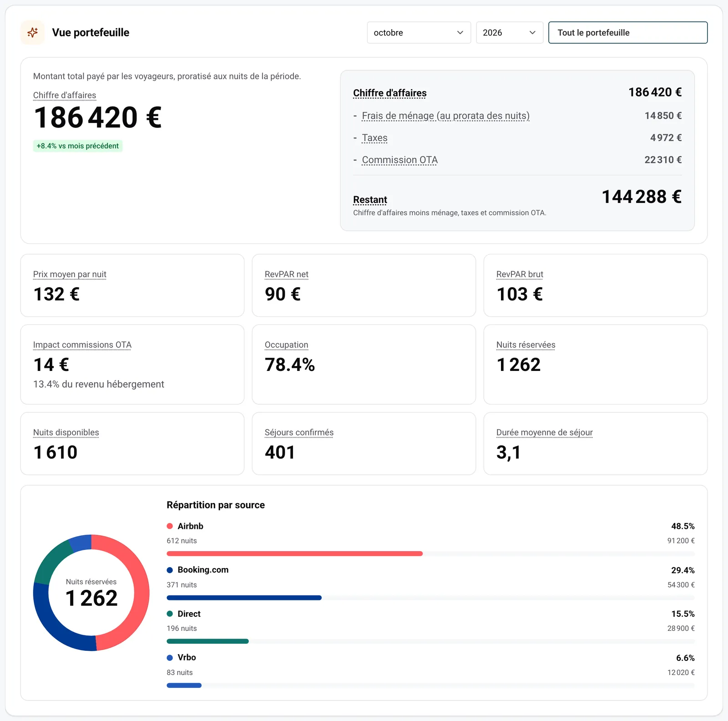Click the 22 310 € commission amount
Screen dimensions: 728x721
tap(663, 160)
